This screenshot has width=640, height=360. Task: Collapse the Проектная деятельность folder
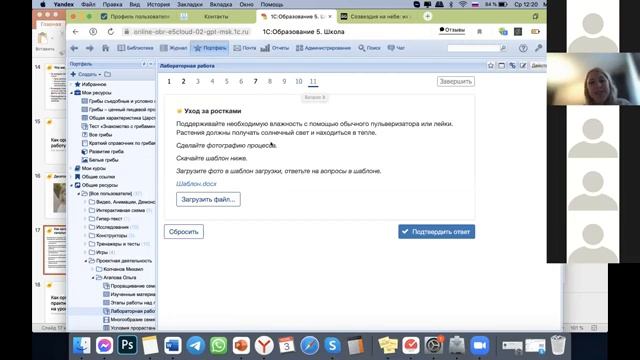click(85, 261)
